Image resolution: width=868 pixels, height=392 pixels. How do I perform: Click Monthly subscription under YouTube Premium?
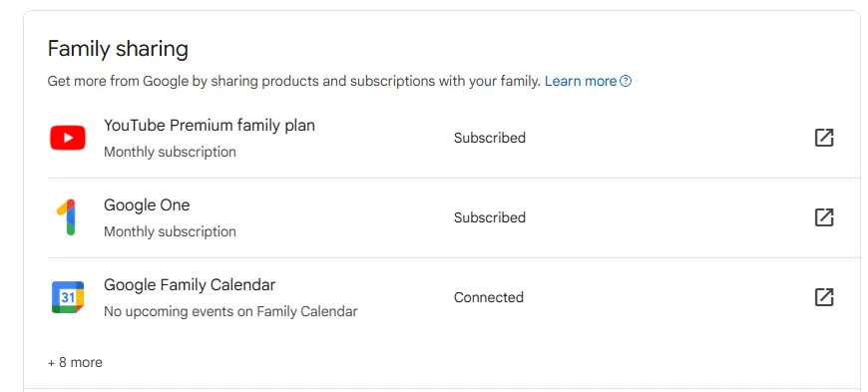point(170,152)
